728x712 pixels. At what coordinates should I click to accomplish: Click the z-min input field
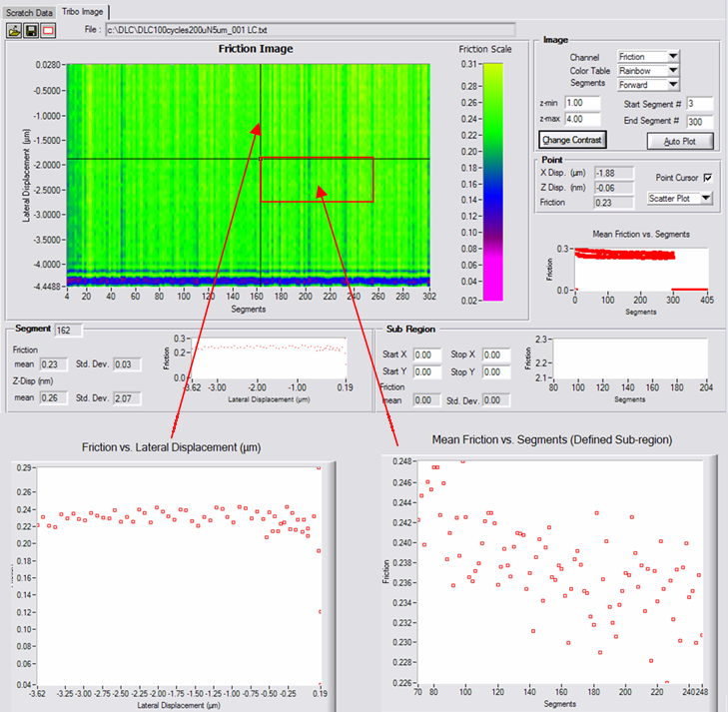click(x=582, y=103)
